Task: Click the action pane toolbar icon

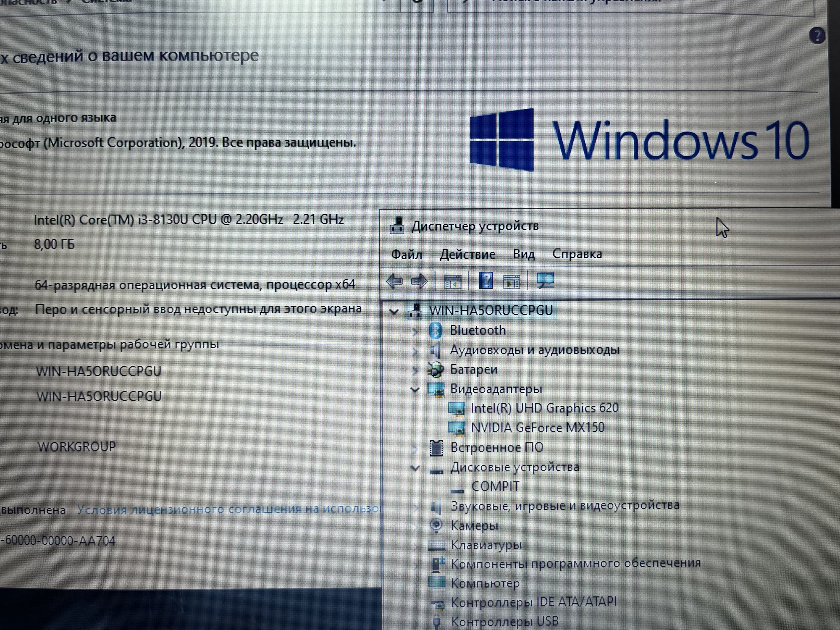Action: 511,282
